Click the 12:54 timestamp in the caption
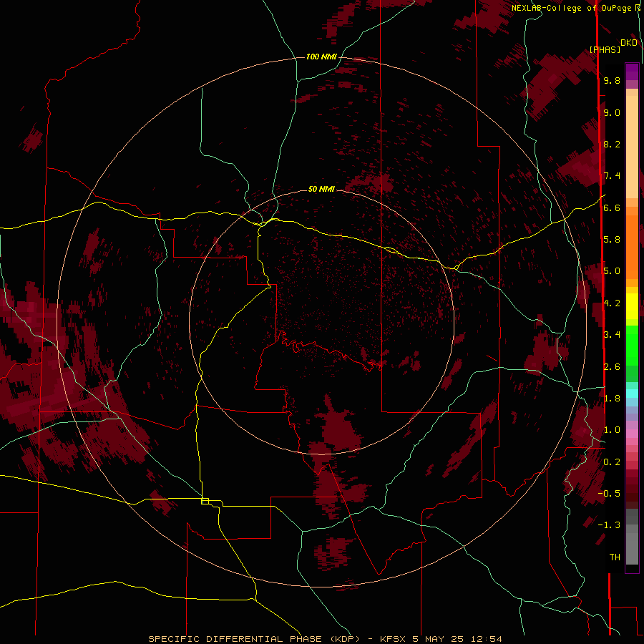 click(487, 639)
